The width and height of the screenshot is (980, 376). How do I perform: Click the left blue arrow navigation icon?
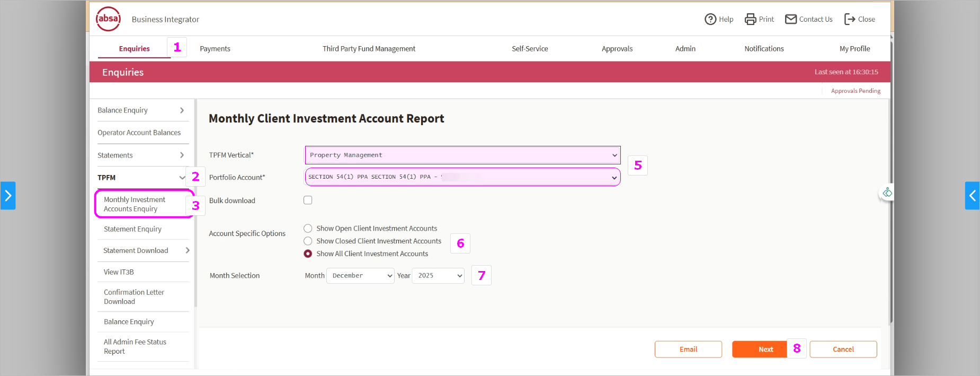pyautogui.click(x=8, y=196)
